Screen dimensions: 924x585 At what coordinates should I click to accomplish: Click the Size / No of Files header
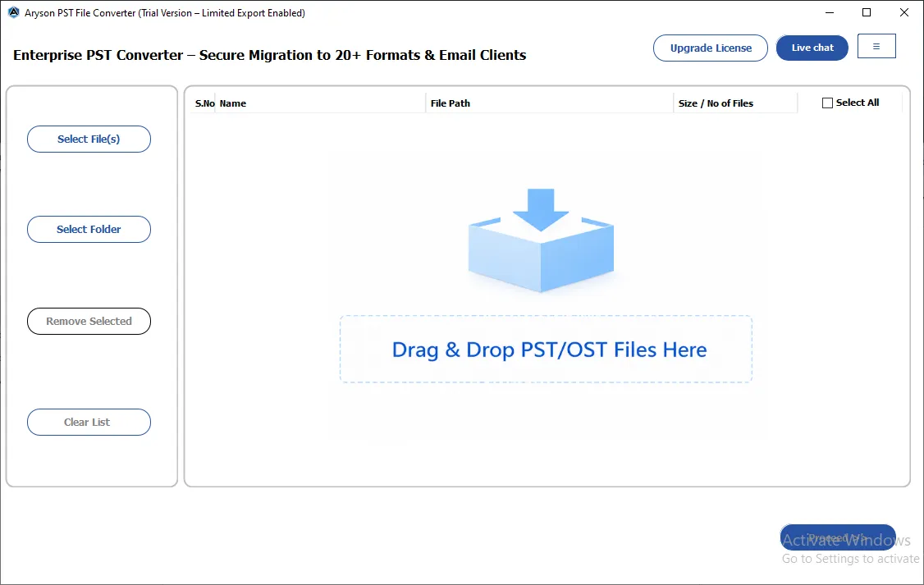[x=735, y=103]
